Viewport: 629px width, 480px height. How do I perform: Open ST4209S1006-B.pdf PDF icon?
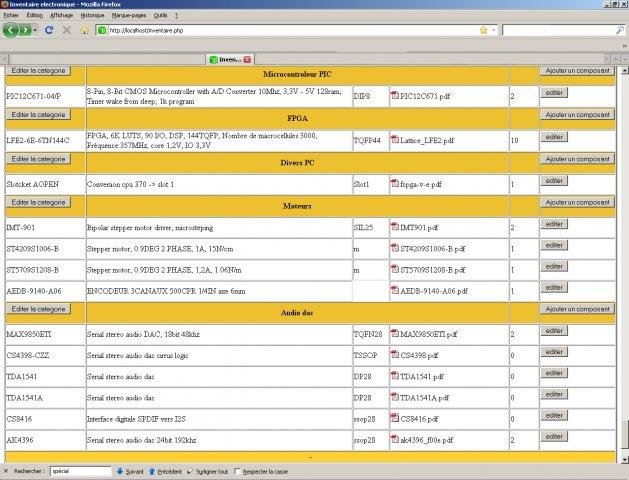tap(395, 248)
